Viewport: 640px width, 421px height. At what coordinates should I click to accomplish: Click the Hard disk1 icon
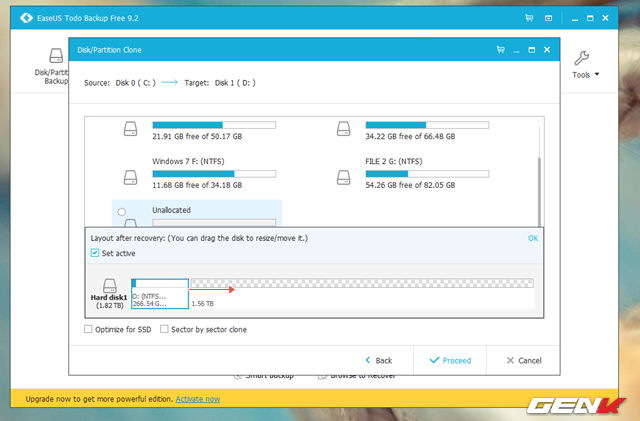tap(109, 285)
